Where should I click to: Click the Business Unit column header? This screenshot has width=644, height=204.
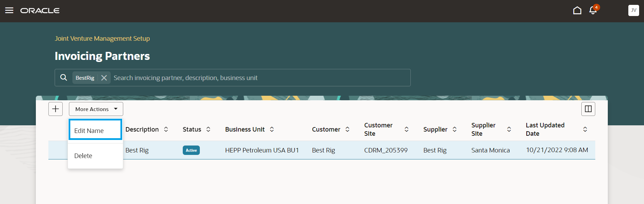(245, 129)
